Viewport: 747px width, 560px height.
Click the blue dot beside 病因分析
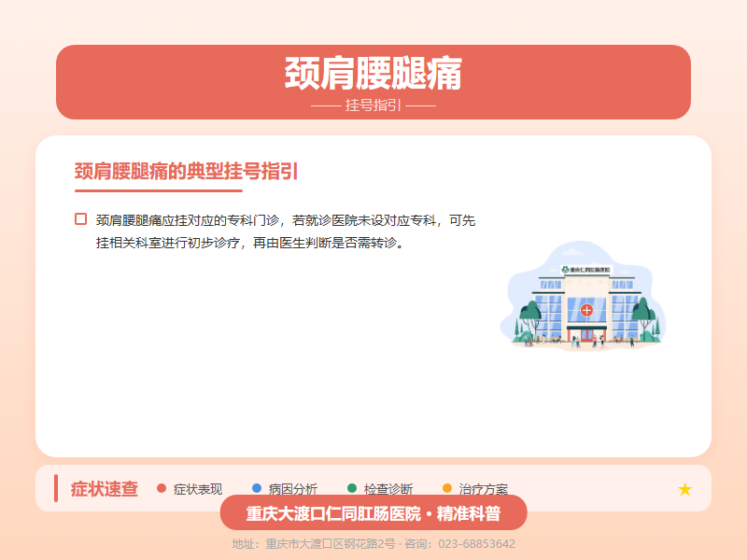pyautogui.click(x=257, y=488)
